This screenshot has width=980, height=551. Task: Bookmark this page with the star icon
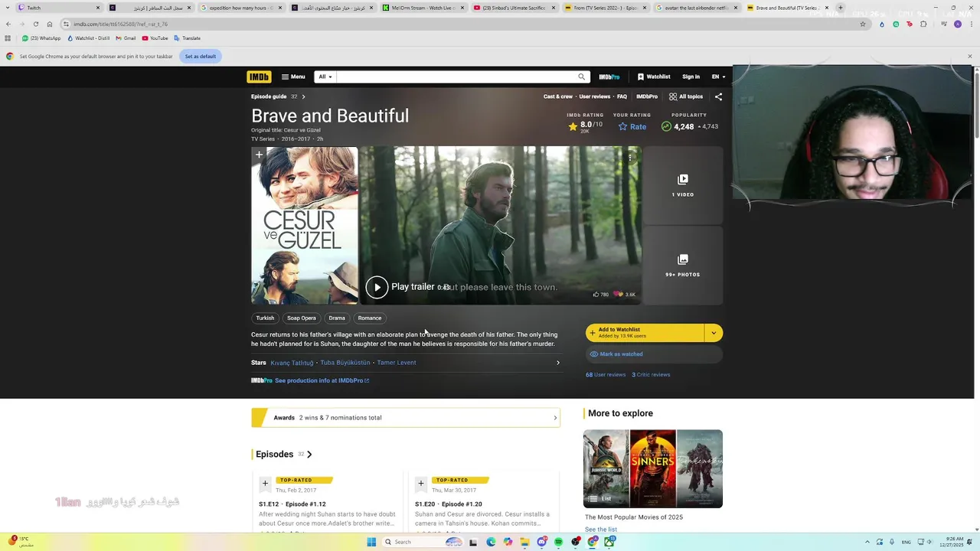863,24
